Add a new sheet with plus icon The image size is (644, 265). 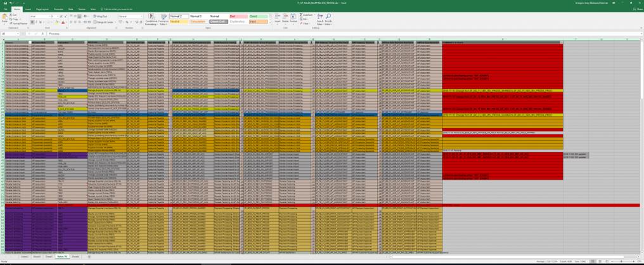(x=89, y=257)
